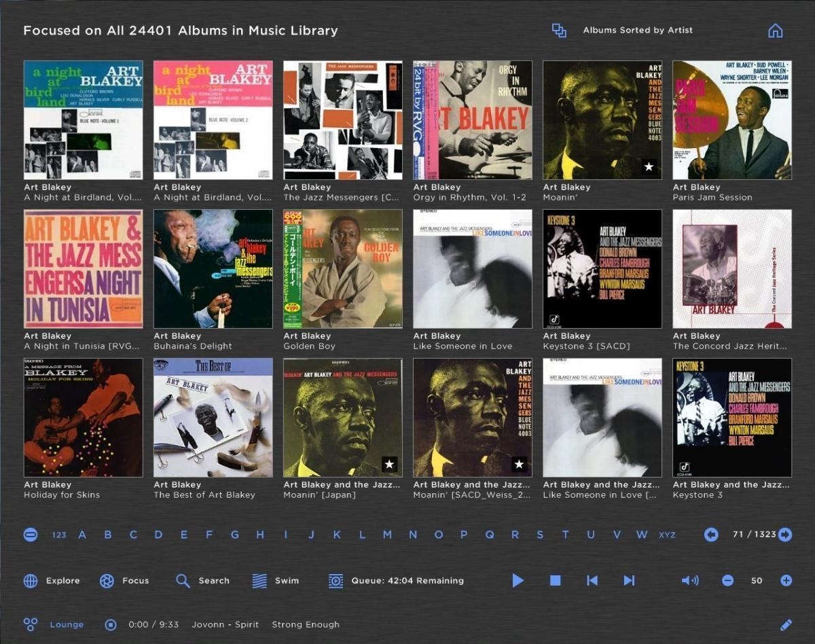Click the Home icon in top right
The image size is (815, 644).
coord(775,31)
